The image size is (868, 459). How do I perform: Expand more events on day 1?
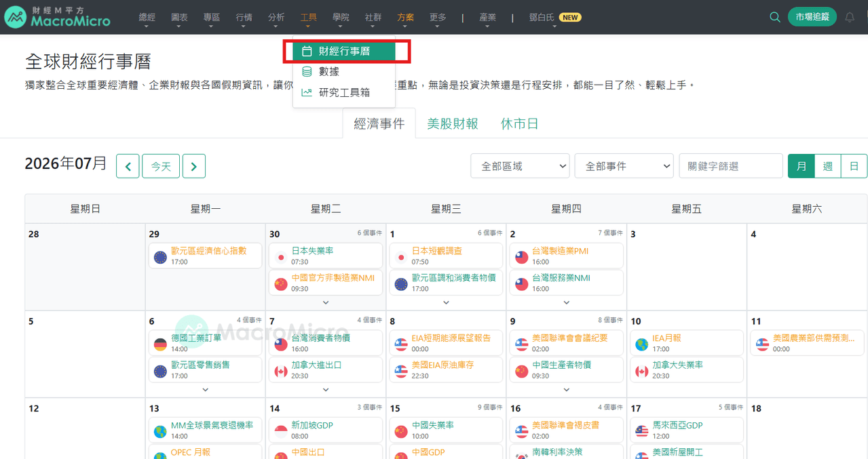[446, 302]
